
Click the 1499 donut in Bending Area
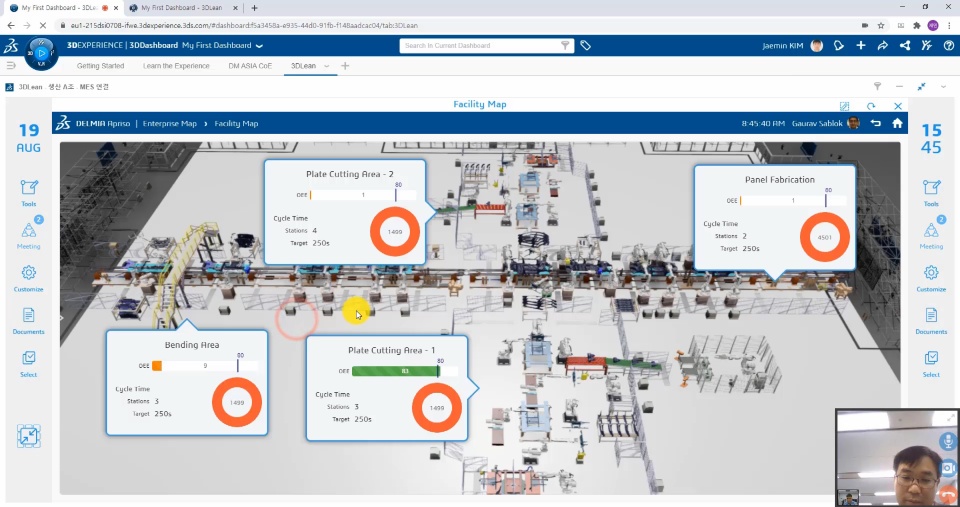click(237, 402)
